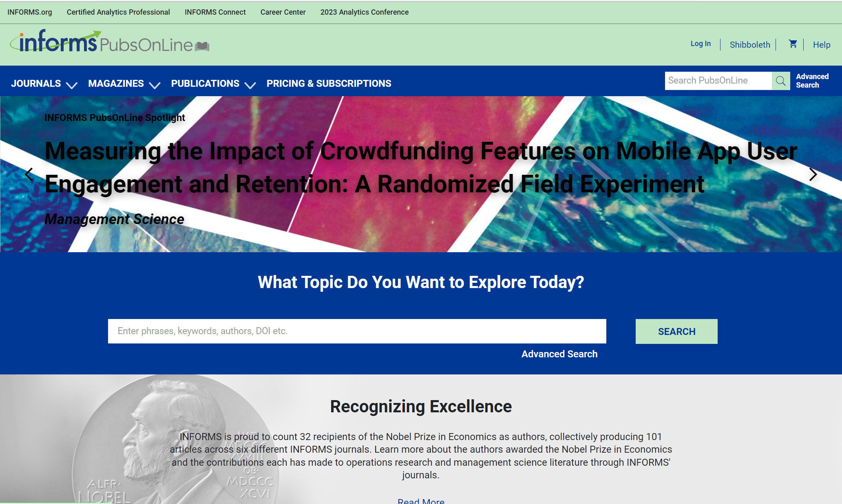Click the search input field
Viewport: 842px width, 504px height.
pos(357,330)
